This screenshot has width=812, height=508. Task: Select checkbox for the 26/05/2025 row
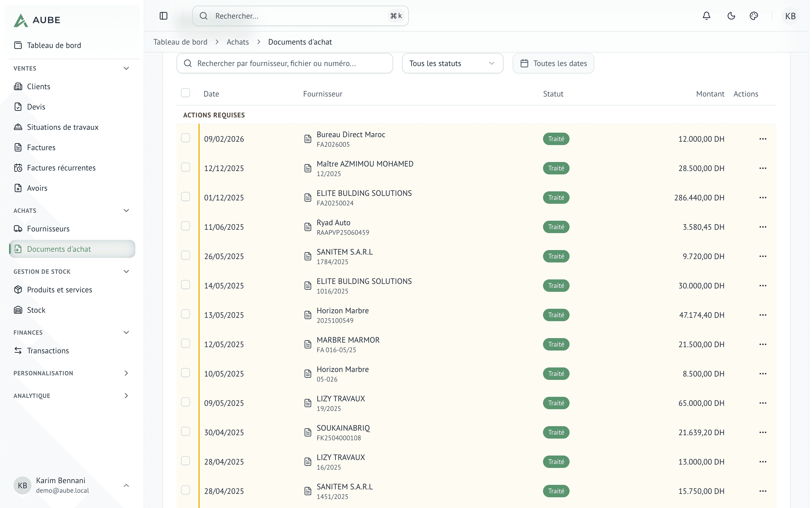185,255
